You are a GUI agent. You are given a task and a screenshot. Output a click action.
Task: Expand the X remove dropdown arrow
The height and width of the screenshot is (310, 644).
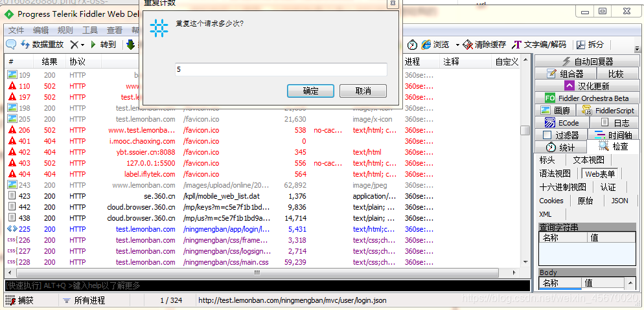click(82, 45)
